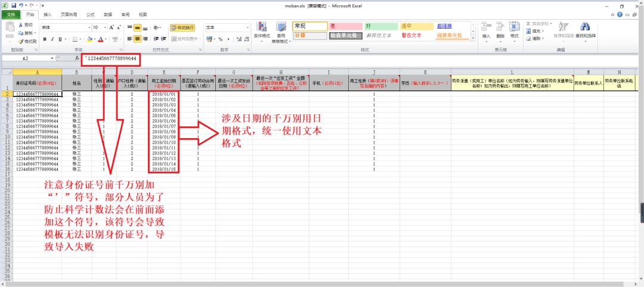
Task: Apply red font color A
Action: tap(101, 39)
